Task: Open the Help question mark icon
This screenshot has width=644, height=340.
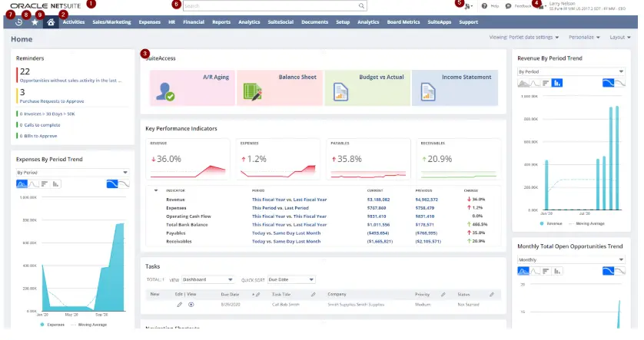Action: tap(484, 6)
